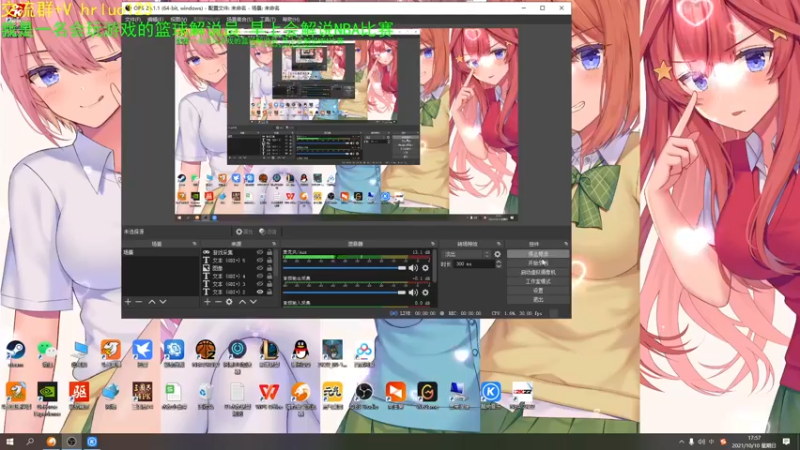Pop out the 混音器 dock panel
800x450 pixels.
(433, 244)
